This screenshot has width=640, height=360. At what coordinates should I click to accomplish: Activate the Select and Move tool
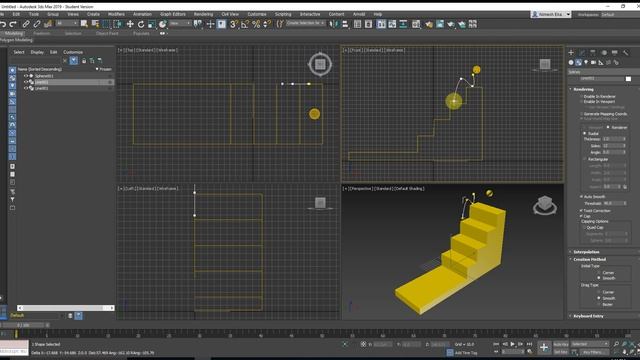pyautogui.click(x=130, y=24)
